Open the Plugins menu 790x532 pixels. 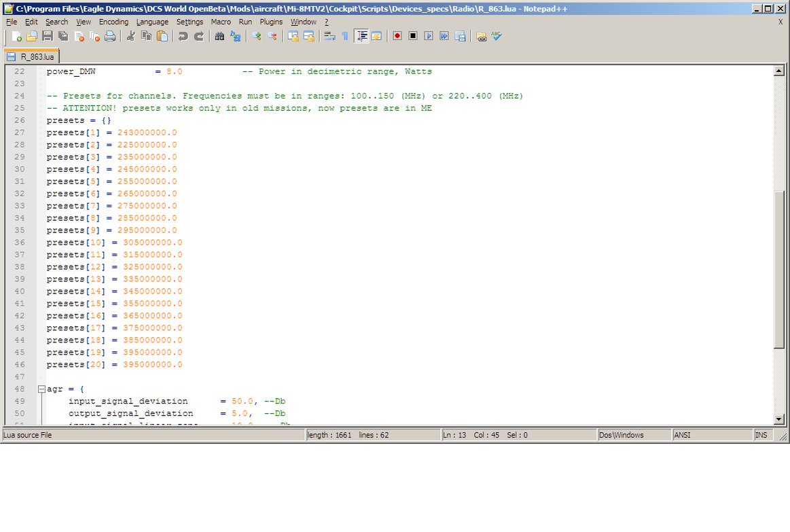click(x=271, y=22)
